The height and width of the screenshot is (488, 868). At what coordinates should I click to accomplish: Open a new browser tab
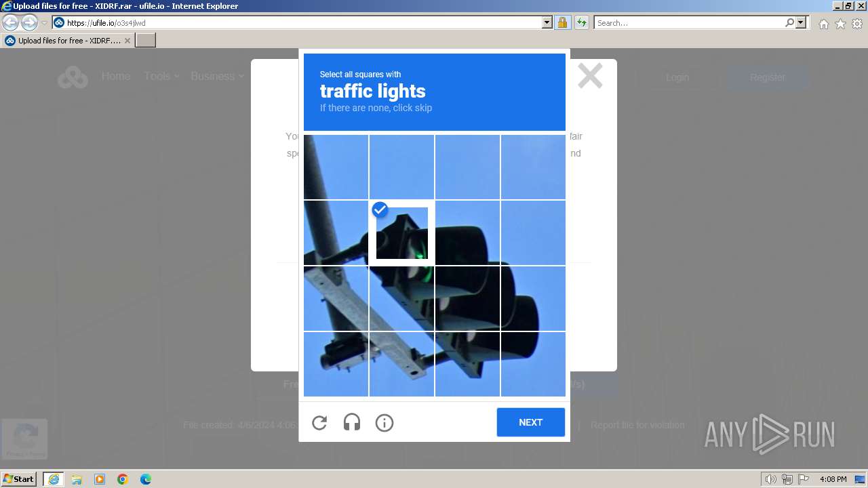click(146, 41)
